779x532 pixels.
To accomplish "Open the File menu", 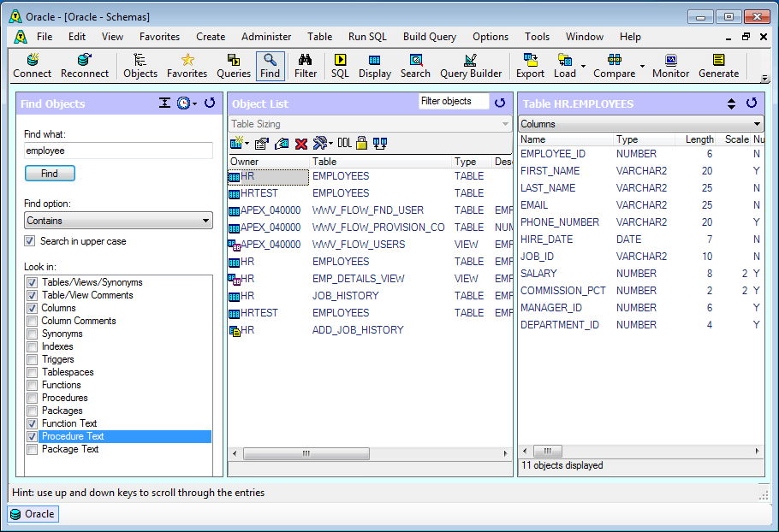I will (x=45, y=37).
